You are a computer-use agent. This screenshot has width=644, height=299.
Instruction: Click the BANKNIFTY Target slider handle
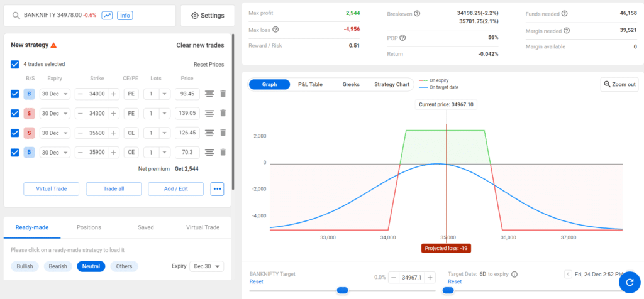pyautogui.click(x=342, y=290)
